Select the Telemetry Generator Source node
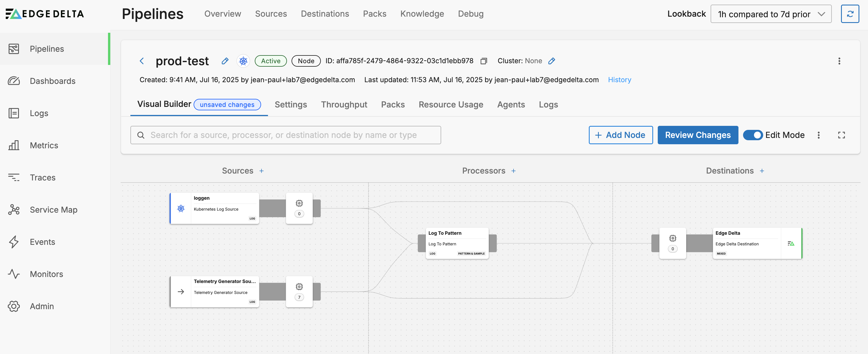This screenshot has height=354, width=868. (x=215, y=292)
